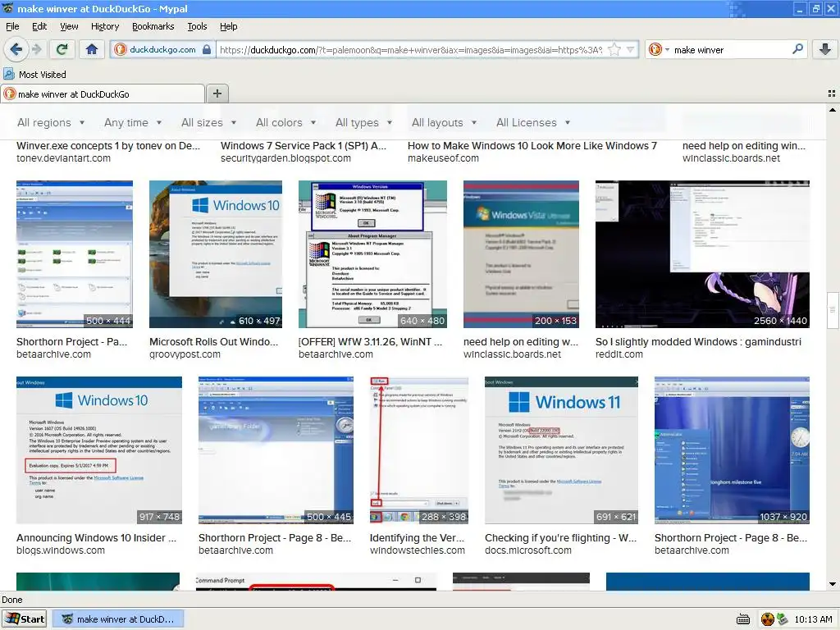Click the address bar URL field
Screen dimensions: 840x630
pyautogui.click(x=411, y=50)
